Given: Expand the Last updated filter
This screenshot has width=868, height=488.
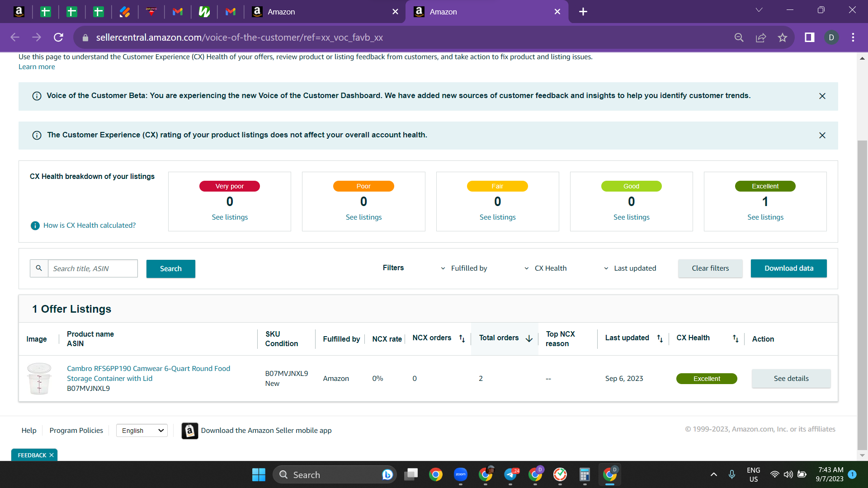Looking at the screenshot, I should pos(630,268).
